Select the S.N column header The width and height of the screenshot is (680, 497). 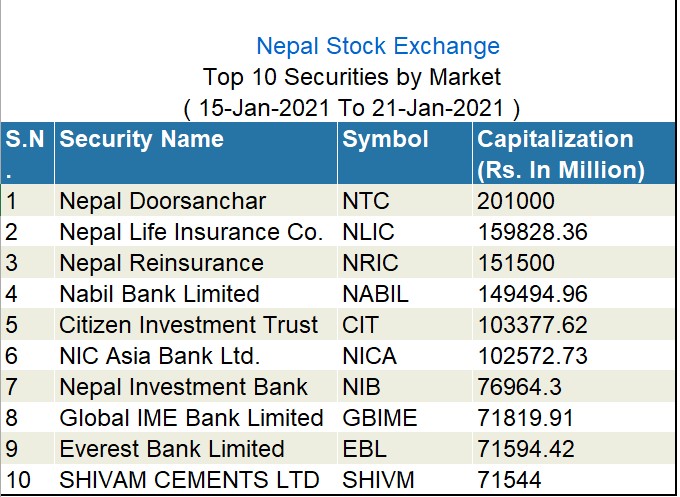tap(24, 140)
